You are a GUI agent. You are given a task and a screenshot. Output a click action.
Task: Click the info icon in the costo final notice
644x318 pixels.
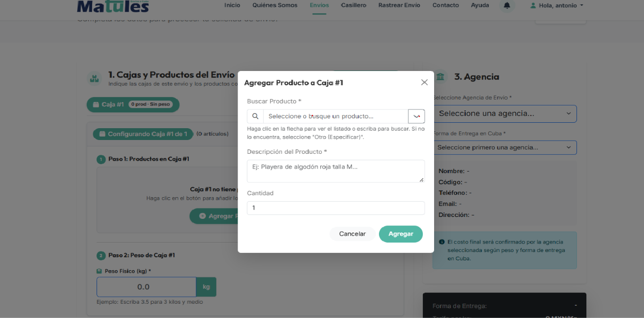tap(441, 242)
